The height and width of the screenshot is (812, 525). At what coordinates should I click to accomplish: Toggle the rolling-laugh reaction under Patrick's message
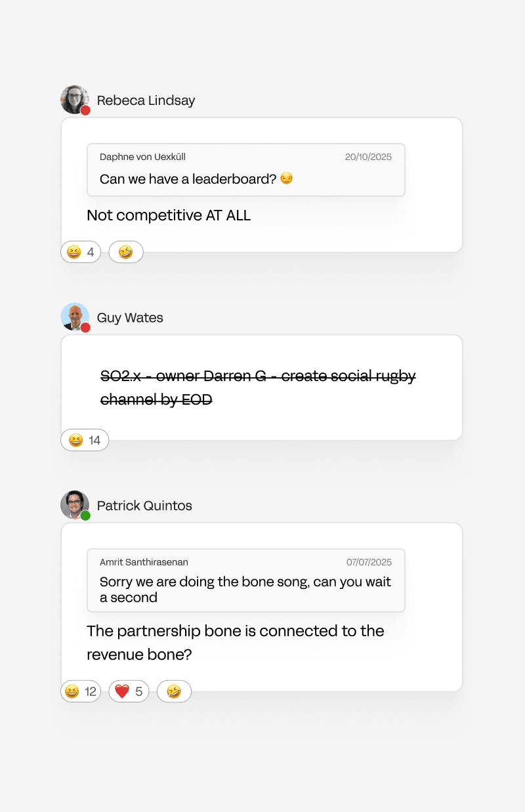point(174,691)
